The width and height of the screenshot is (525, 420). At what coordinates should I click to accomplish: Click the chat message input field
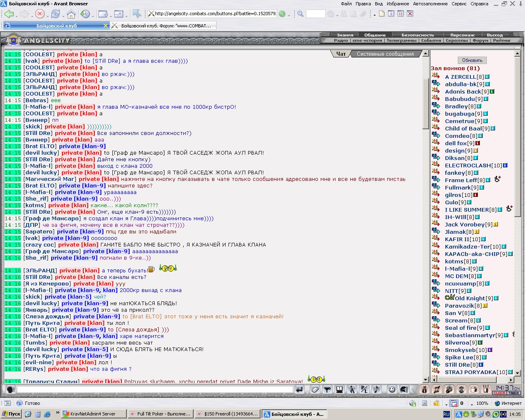tap(155, 390)
